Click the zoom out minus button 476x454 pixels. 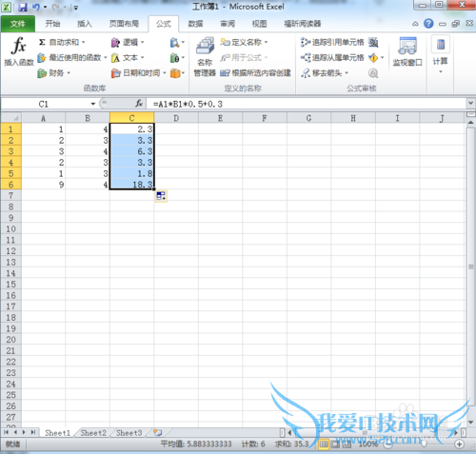387,444
